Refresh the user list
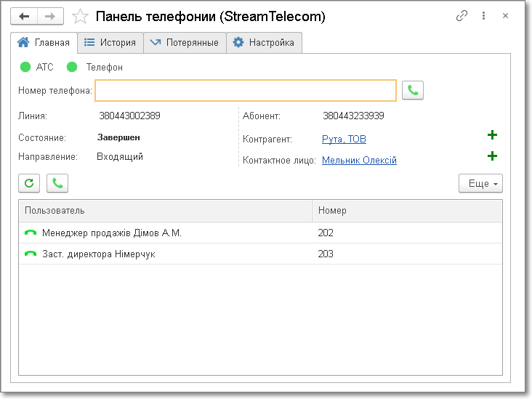The image size is (532, 399). tap(29, 183)
